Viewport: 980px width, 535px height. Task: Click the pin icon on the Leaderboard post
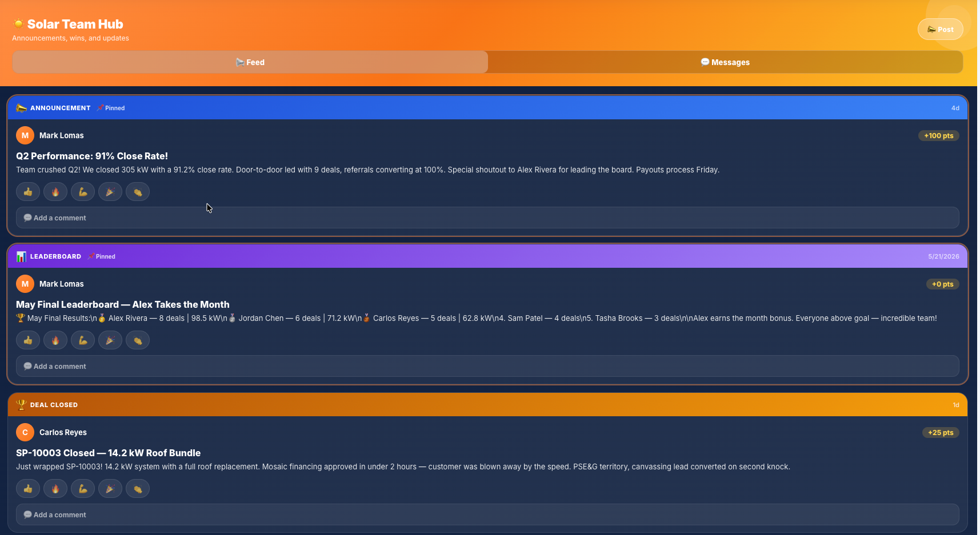91,256
